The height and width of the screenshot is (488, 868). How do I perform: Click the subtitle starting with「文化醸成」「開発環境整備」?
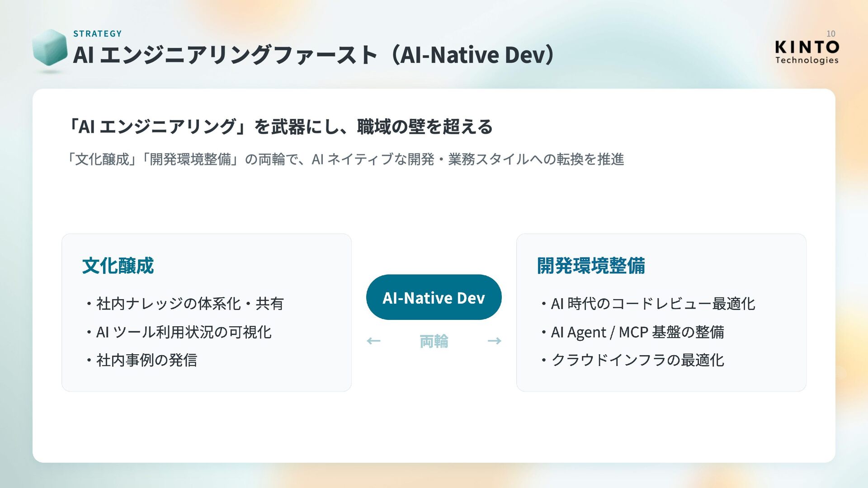(346, 159)
